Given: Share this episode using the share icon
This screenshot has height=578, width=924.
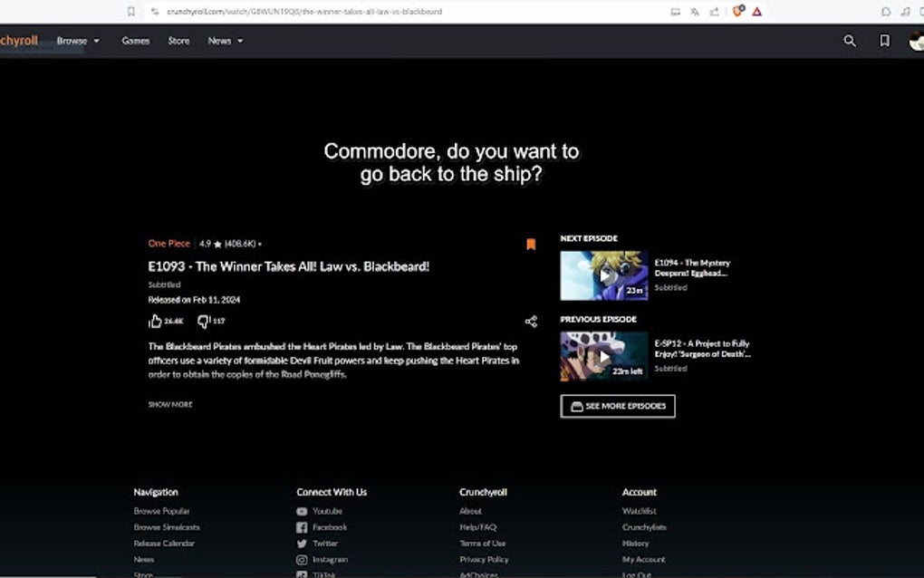Looking at the screenshot, I should 533,321.
